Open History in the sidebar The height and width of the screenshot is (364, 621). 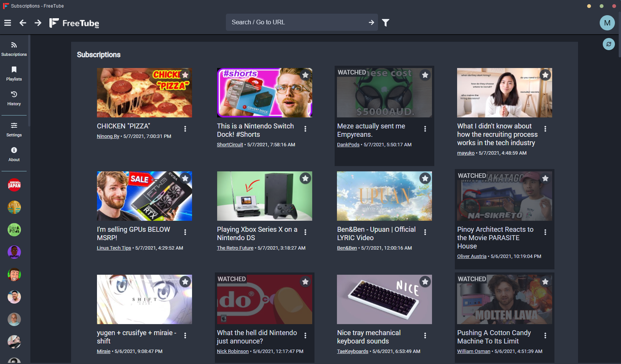[14, 98]
